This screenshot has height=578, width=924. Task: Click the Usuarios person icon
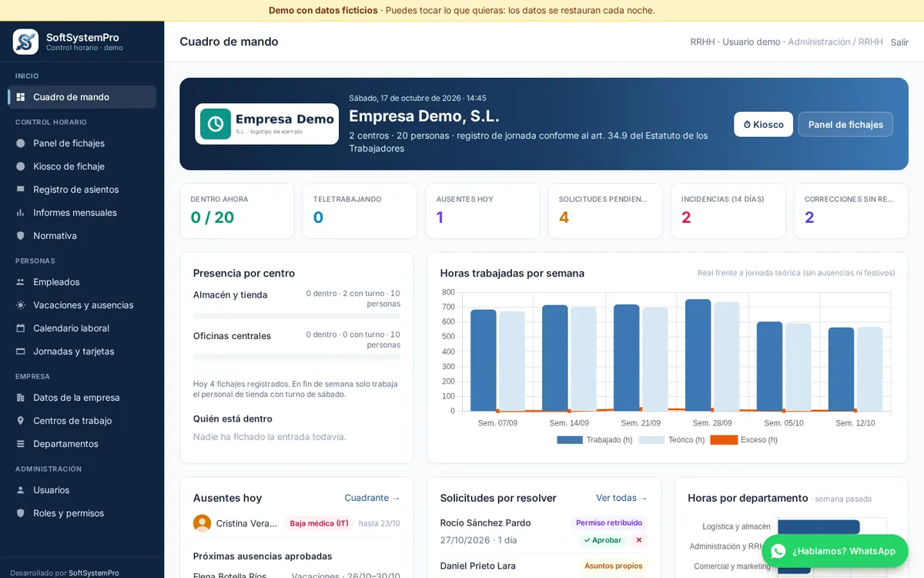[21, 490]
